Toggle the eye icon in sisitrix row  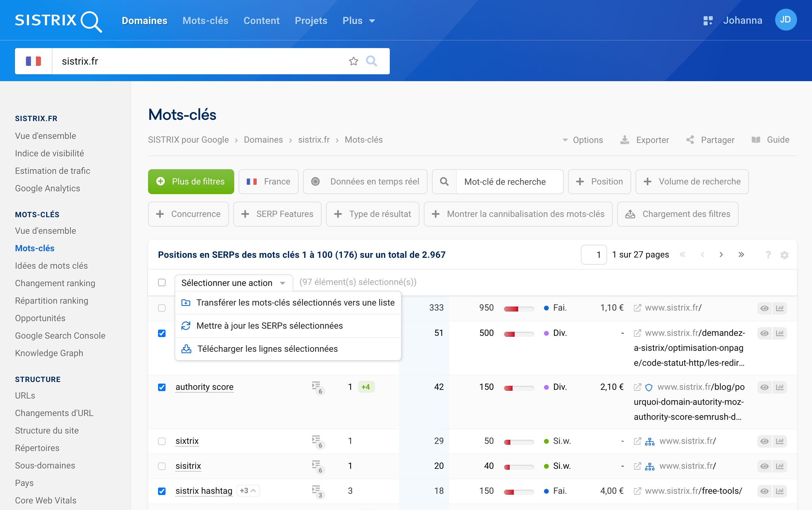pos(764,466)
